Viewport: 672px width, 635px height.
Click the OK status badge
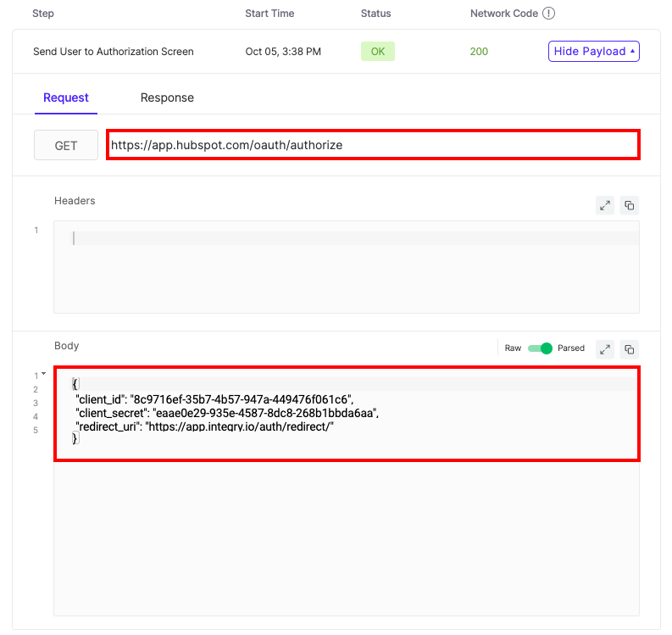(378, 52)
